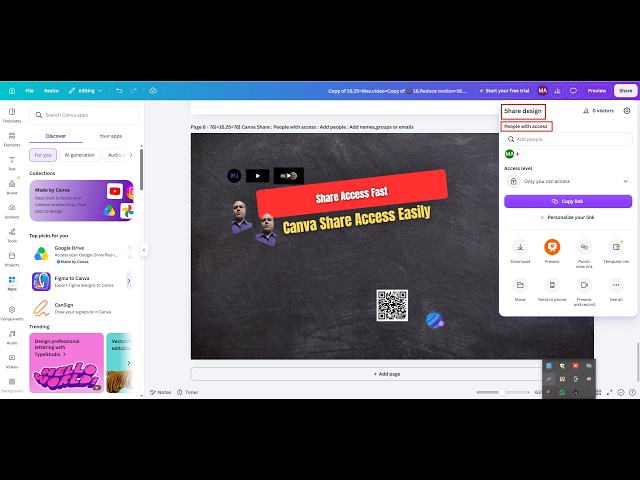Click the Search Canva apps field

(84, 115)
